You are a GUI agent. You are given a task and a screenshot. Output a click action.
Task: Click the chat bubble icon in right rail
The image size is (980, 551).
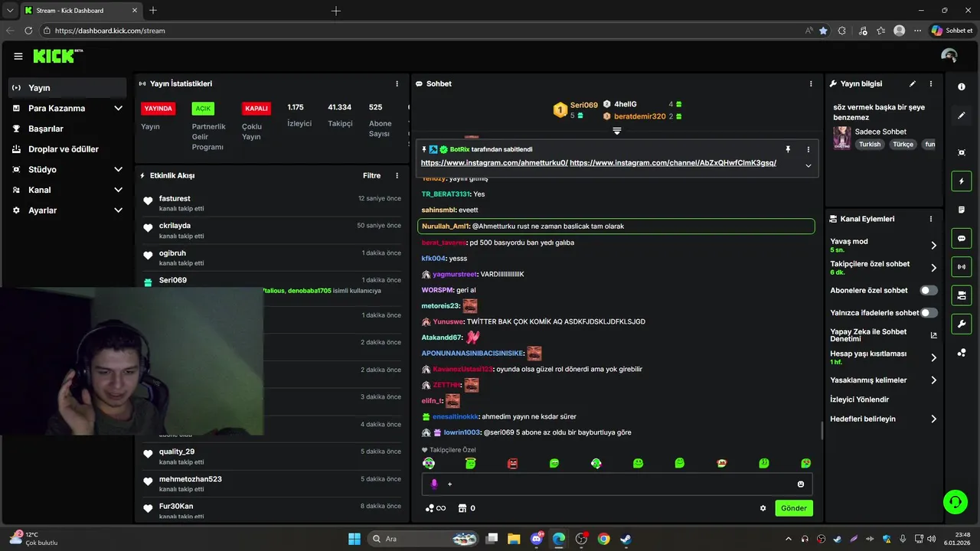962,238
